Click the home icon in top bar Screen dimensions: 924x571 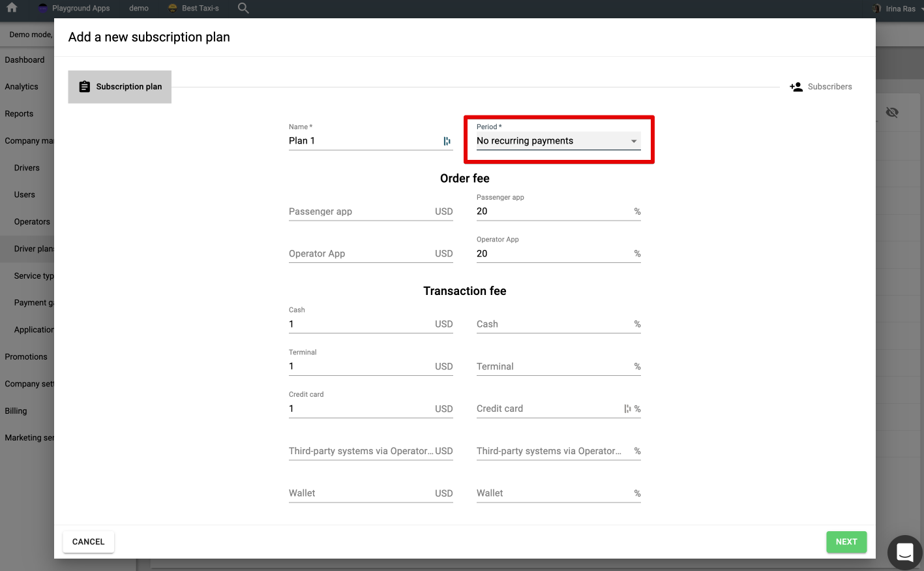12,8
